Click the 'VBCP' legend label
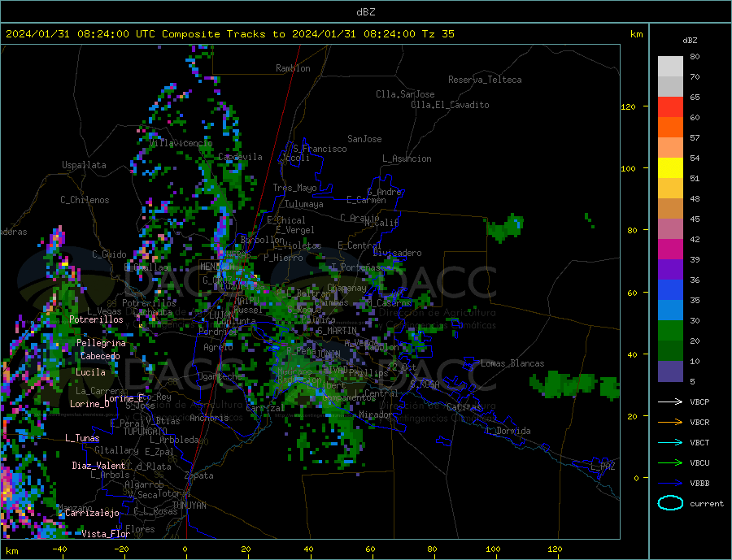 699,402
